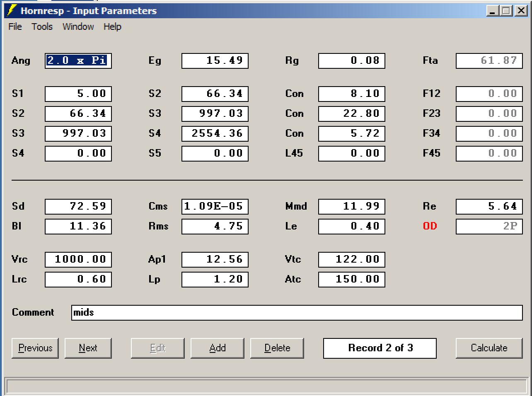Click the Mmd field with 11.99
The image size is (532, 396).
click(x=352, y=206)
